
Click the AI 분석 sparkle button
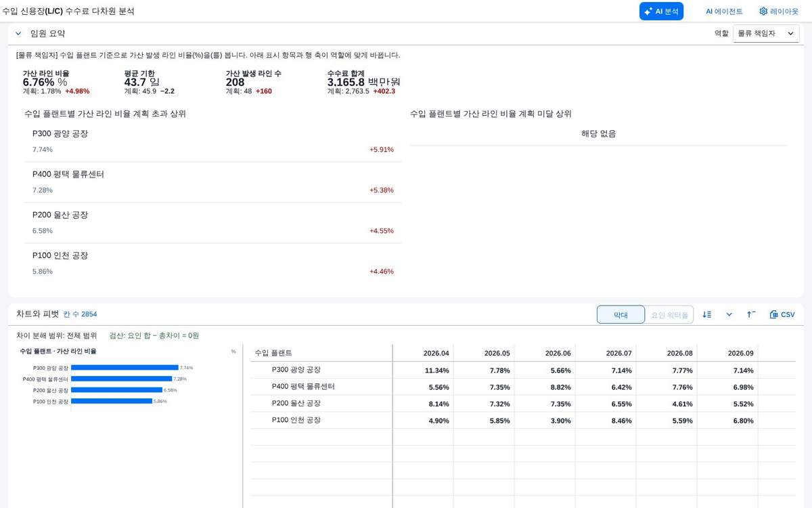pos(661,11)
